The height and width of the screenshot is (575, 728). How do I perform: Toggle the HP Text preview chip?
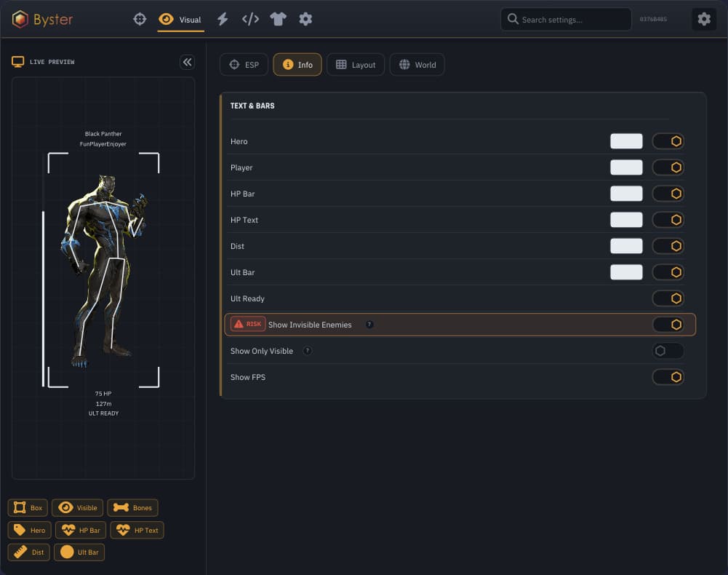point(137,530)
